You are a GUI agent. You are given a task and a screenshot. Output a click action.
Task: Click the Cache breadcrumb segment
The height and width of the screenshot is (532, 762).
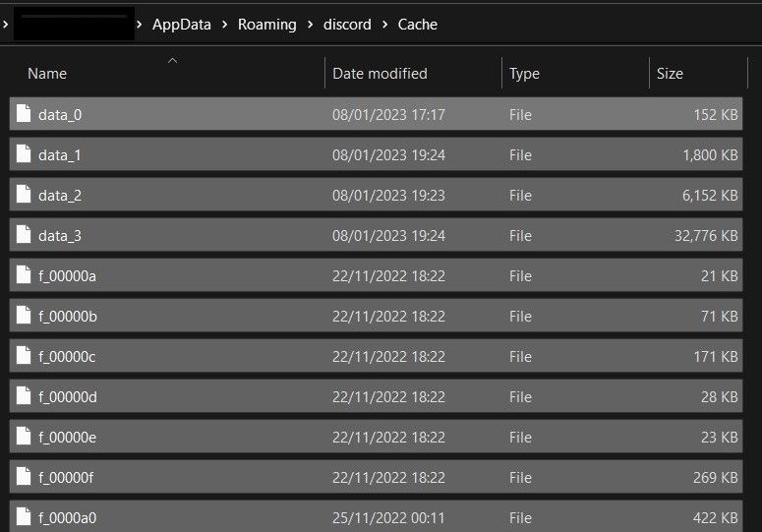(418, 25)
